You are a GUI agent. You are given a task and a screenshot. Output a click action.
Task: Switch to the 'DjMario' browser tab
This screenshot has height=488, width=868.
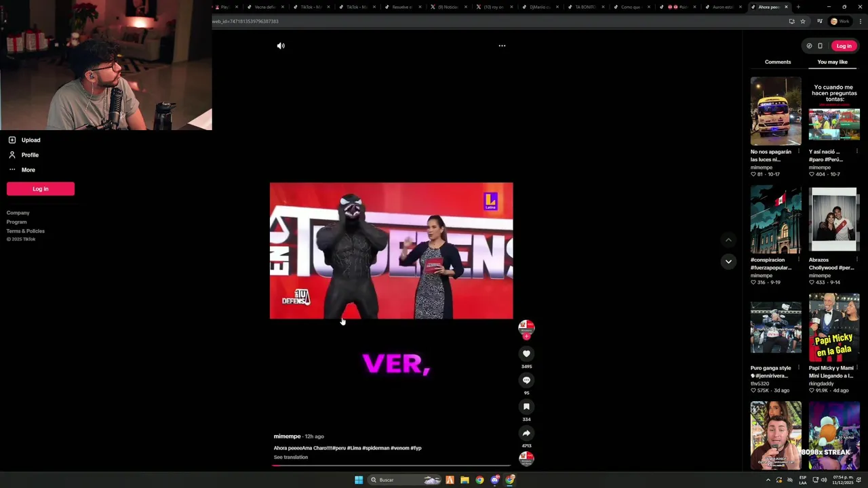click(540, 7)
